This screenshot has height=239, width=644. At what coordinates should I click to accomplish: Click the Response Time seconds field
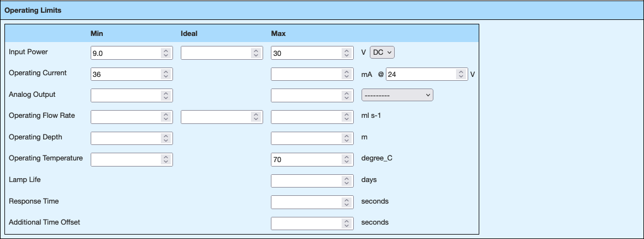pyautogui.click(x=306, y=202)
